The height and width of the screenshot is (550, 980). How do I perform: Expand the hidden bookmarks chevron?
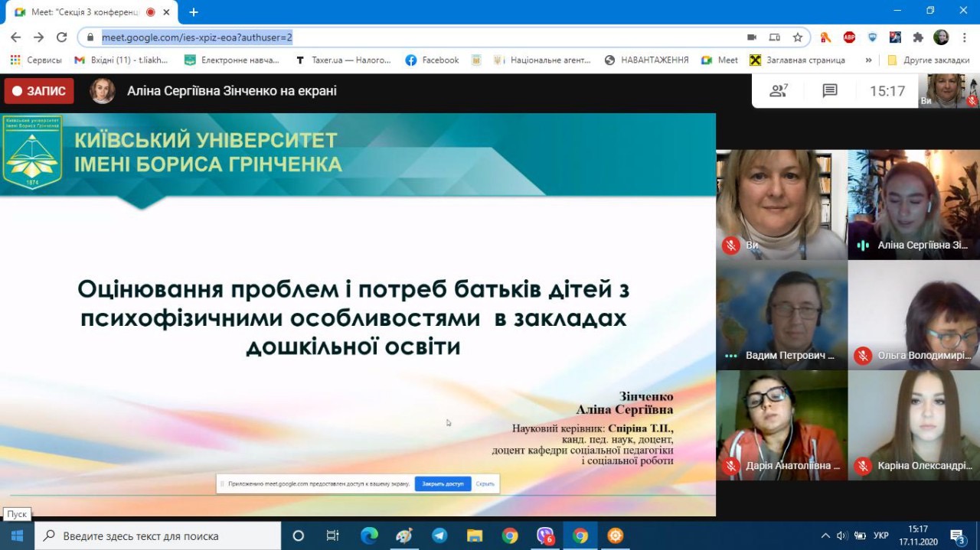pos(868,60)
